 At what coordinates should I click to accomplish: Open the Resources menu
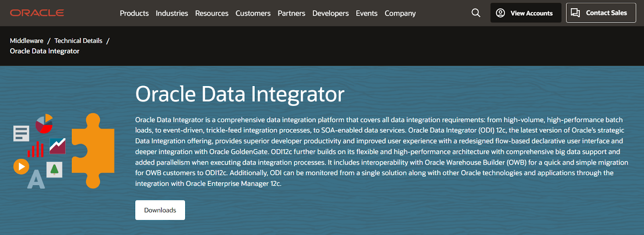click(x=212, y=13)
